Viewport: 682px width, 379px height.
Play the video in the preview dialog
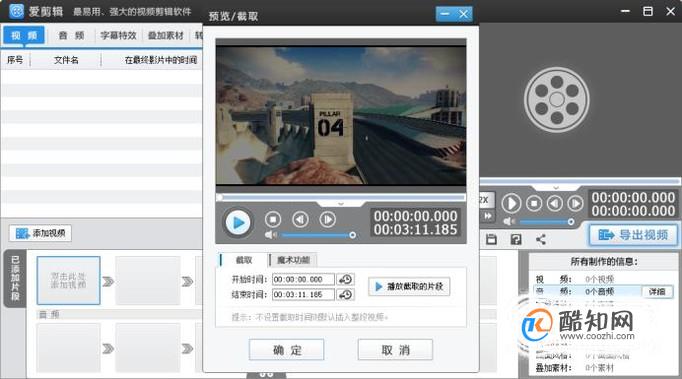(x=238, y=223)
